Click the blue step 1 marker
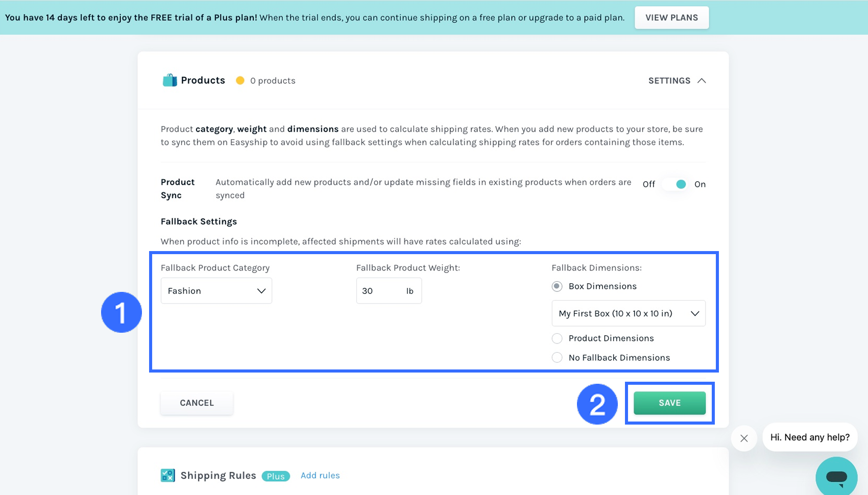The width and height of the screenshot is (868, 495). (122, 312)
